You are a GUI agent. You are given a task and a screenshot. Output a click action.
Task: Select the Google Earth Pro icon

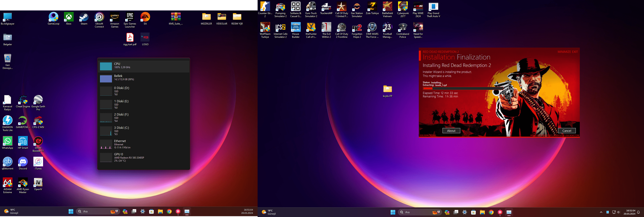coord(38,103)
